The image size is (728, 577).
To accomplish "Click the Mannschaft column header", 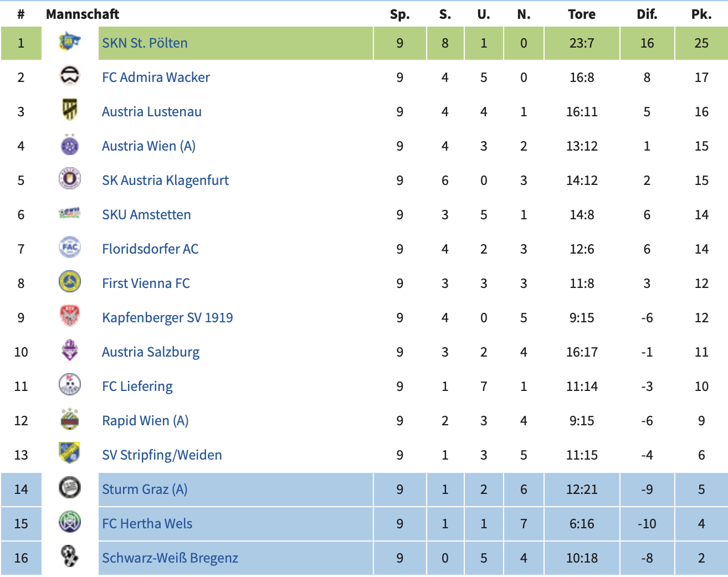I will (x=83, y=14).
